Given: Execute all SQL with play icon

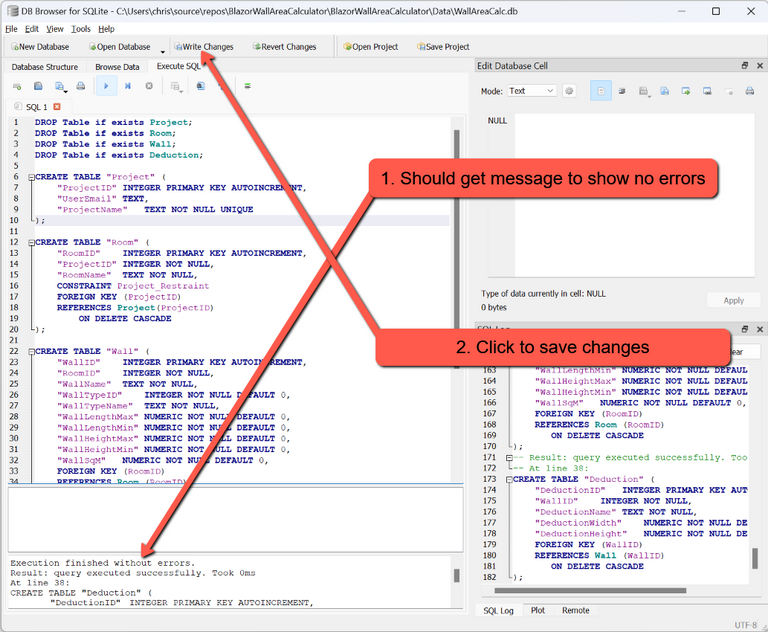Looking at the screenshot, I should [106, 86].
